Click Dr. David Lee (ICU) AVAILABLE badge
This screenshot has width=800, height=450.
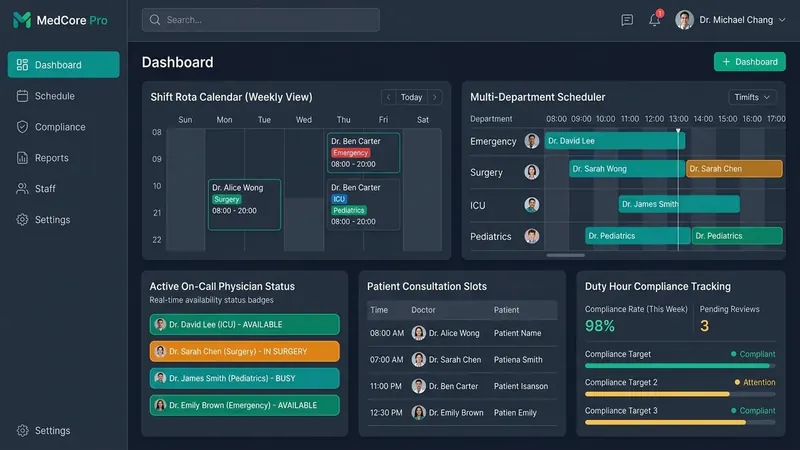coord(244,324)
